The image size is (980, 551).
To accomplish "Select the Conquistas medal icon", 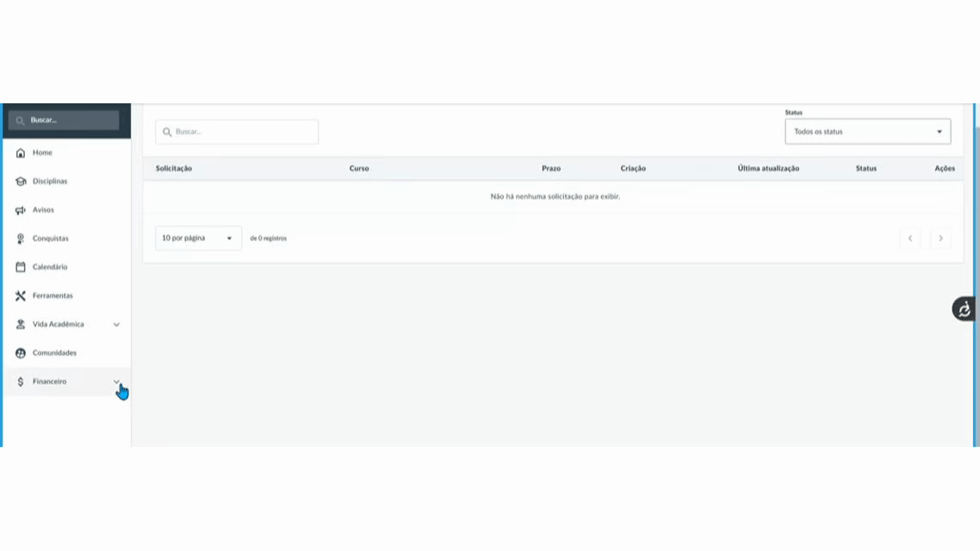I will pos(21,238).
